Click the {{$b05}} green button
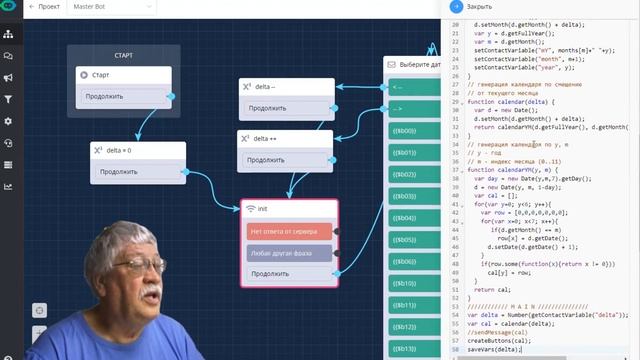 (414, 240)
